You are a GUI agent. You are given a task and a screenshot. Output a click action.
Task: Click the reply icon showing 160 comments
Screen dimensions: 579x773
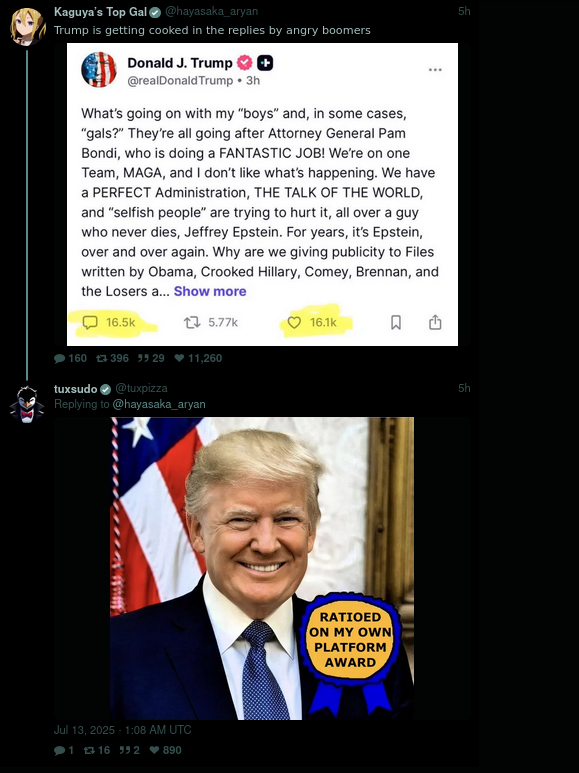coord(60,358)
